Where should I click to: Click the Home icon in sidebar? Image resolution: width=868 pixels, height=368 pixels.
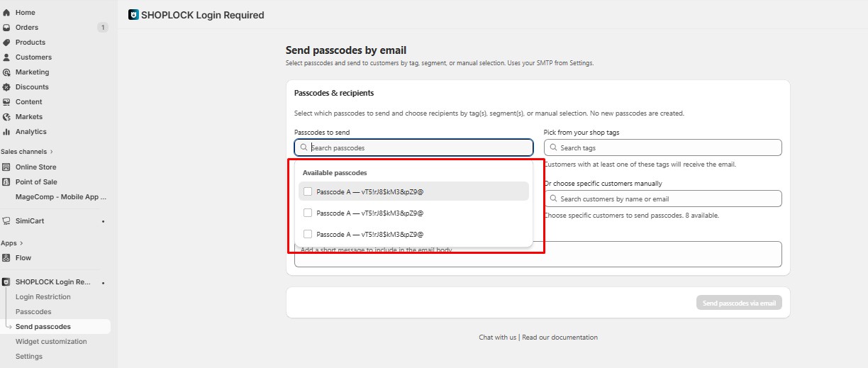click(x=6, y=13)
